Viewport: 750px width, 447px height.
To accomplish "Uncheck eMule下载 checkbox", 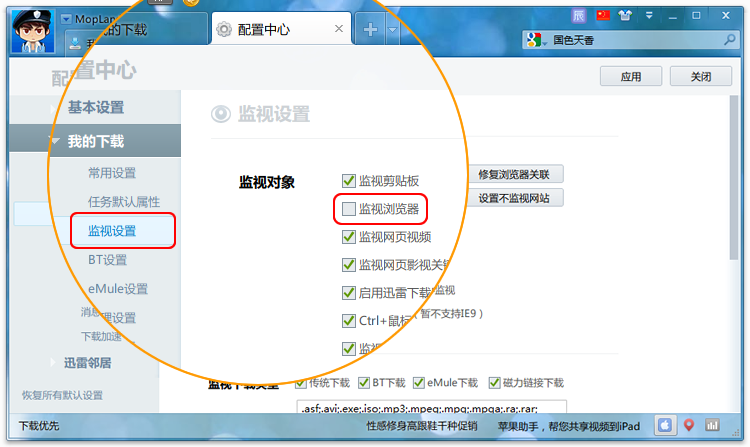I will (419, 383).
